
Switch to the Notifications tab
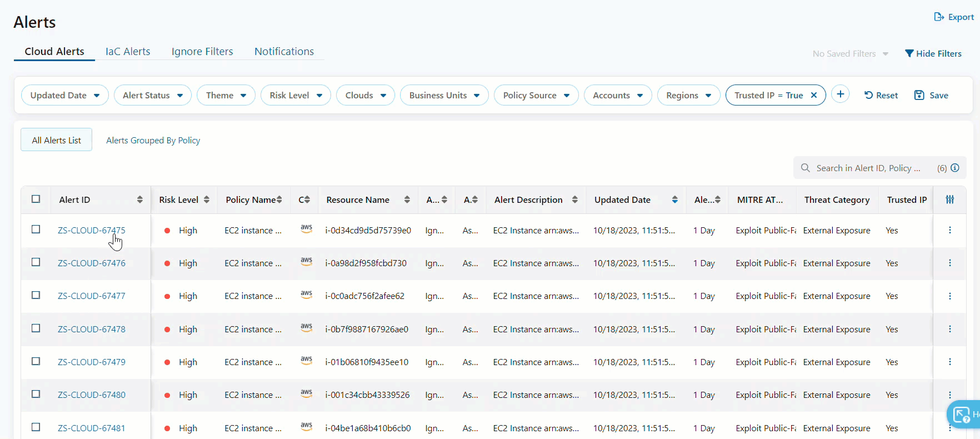(284, 51)
